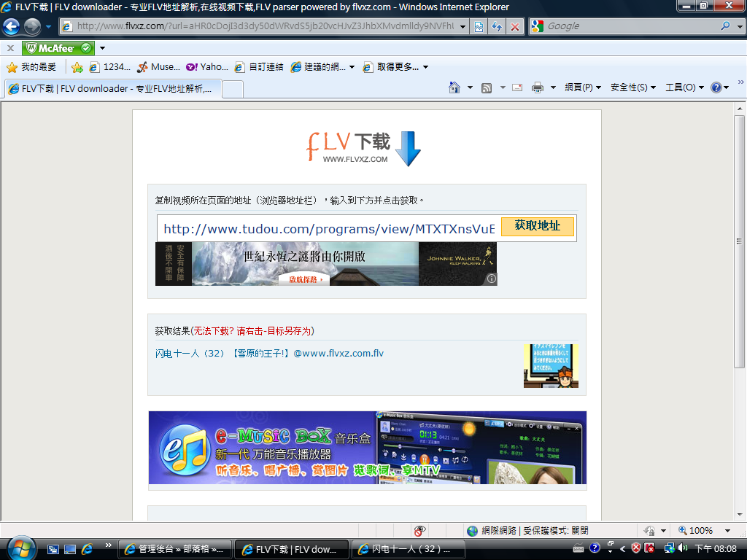Expand the search provider dropdown arrow
This screenshot has height=560, width=747.
click(740, 27)
